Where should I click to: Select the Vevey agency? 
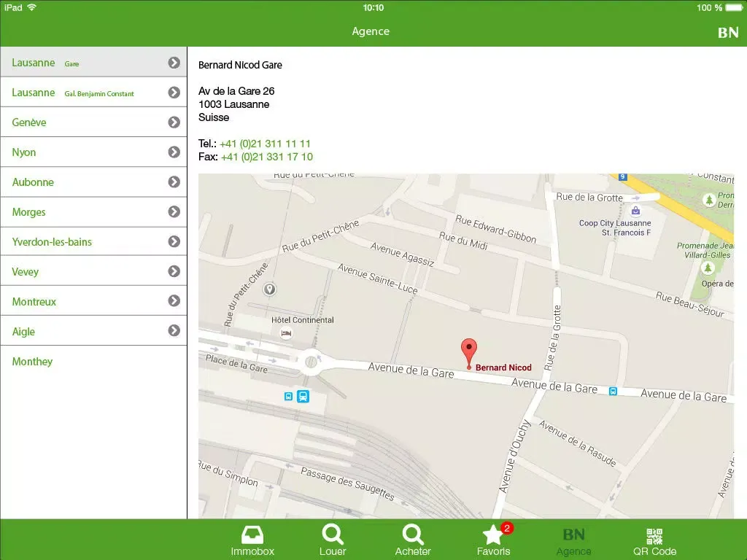[93, 271]
